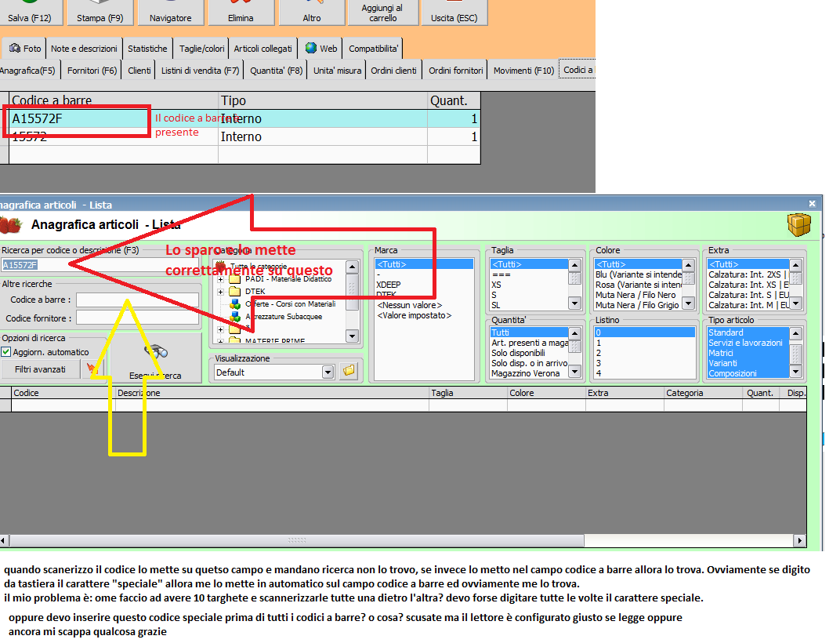Viewport: 840px width, 643px height.
Task: Select size XS in the Taglia list
Action: pos(497,285)
